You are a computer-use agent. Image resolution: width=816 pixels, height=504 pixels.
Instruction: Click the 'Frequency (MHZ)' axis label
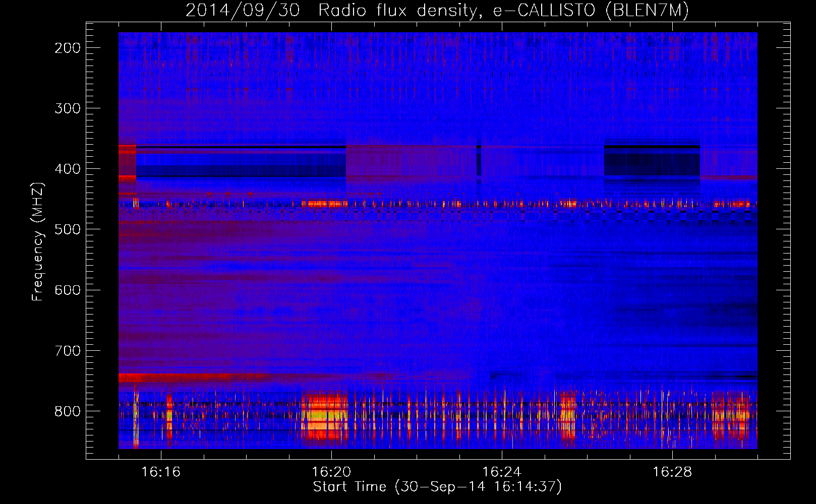pos(38,242)
